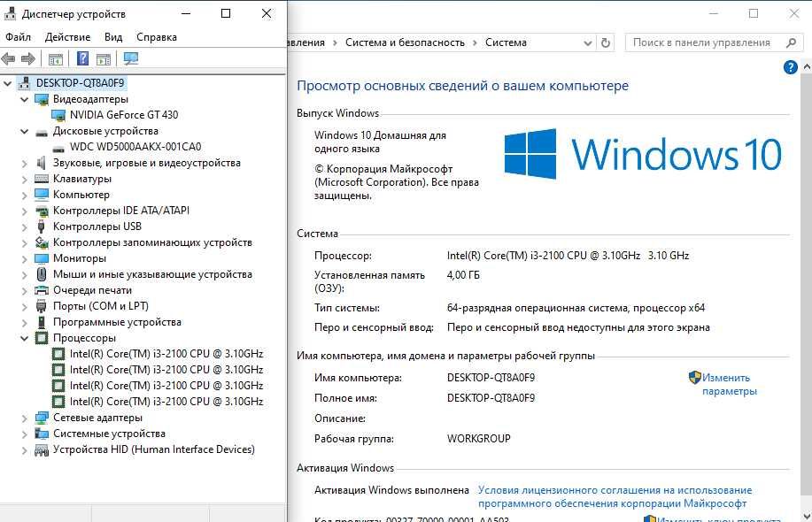The width and height of the screenshot is (812, 522).
Task: Click the DESKTOP-QT8A0F9 root computer icon
Action: (24, 83)
